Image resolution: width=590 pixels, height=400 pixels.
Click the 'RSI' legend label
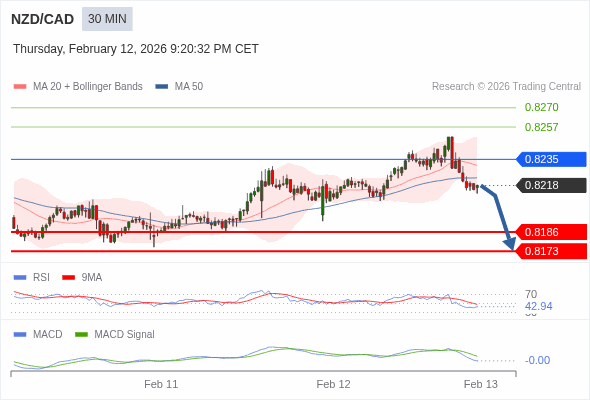41,278
